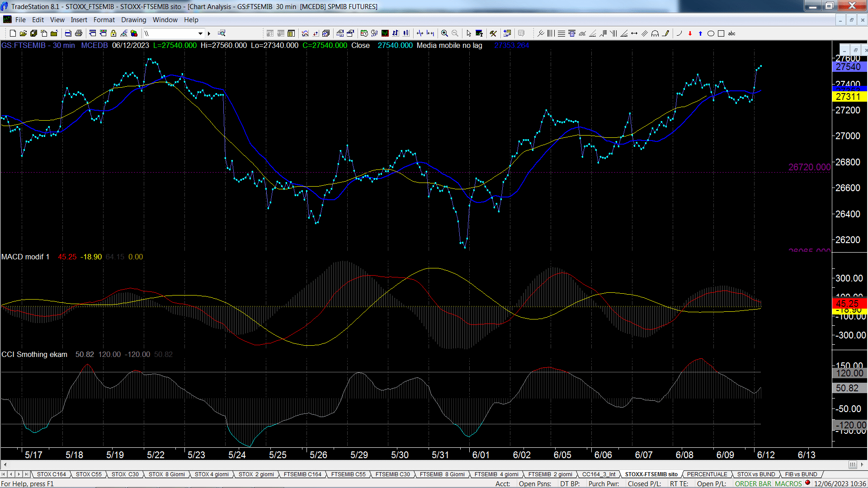868x488 pixels.
Task: Click the last-tab navigation arrow
Action: point(27,474)
